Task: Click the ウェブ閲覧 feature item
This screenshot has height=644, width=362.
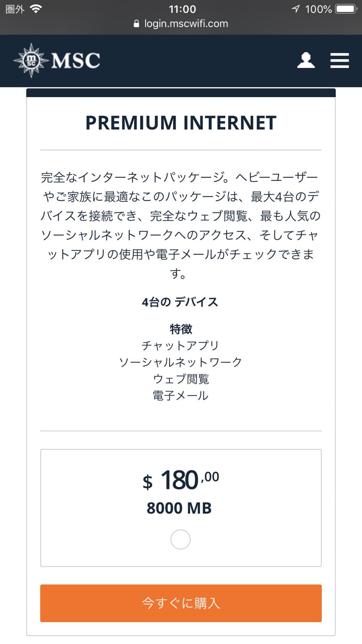Action: tap(181, 379)
